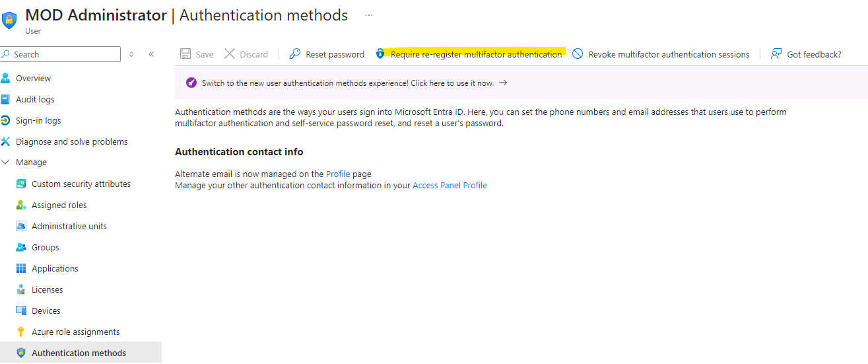Collapse the Manage section chevron
Image resolution: width=868 pixels, height=364 pixels.
5,162
